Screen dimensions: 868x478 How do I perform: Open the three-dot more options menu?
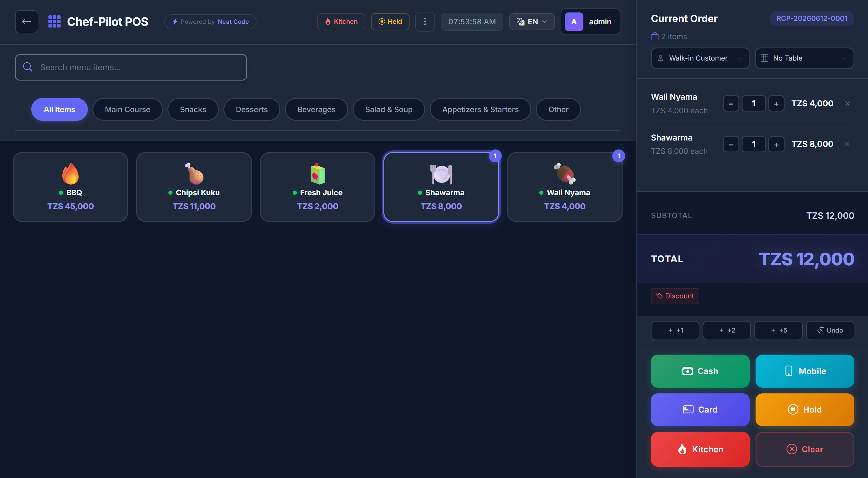(425, 21)
